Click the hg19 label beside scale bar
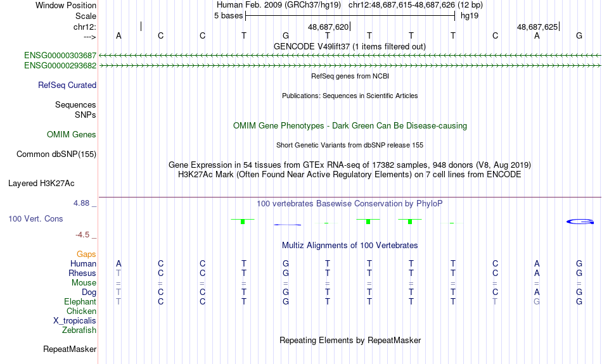602x364 pixels. (x=470, y=16)
